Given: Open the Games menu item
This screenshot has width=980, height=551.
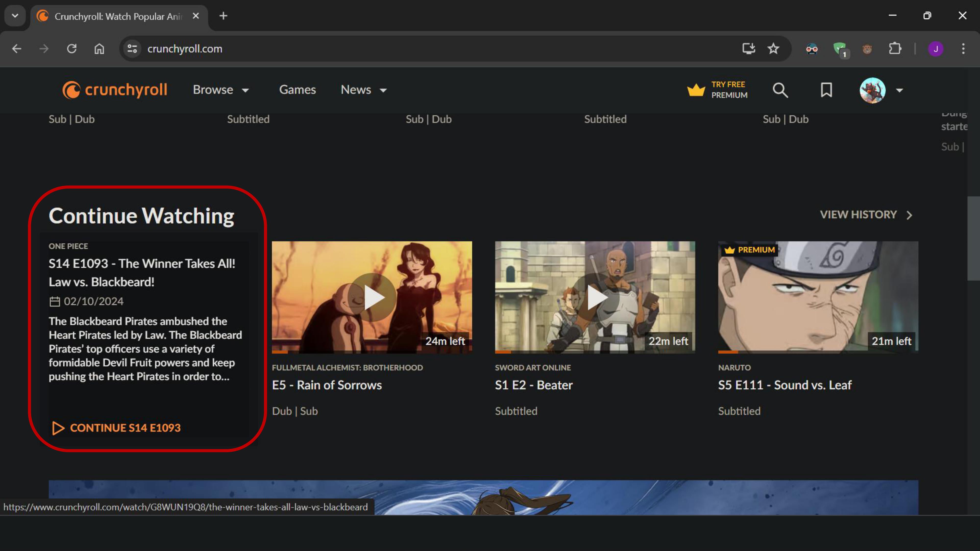Looking at the screenshot, I should [297, 90].
